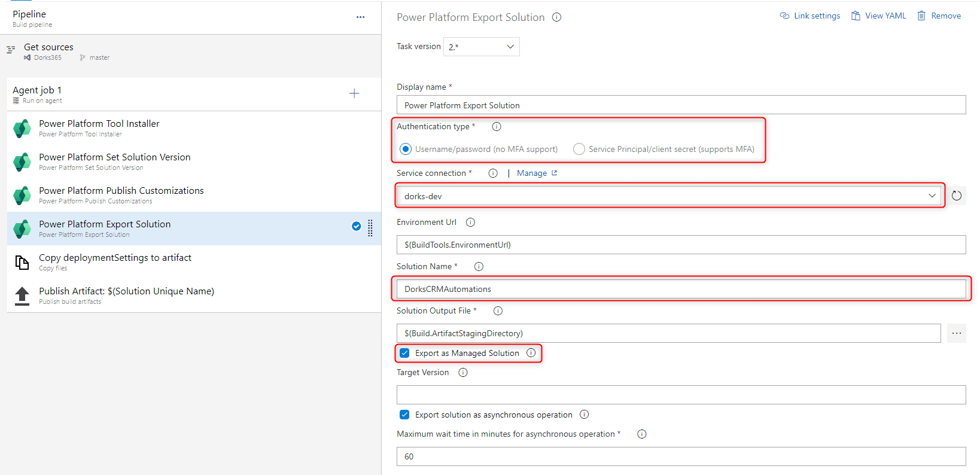Open the Manage service connections link

[x=537, y=173]
